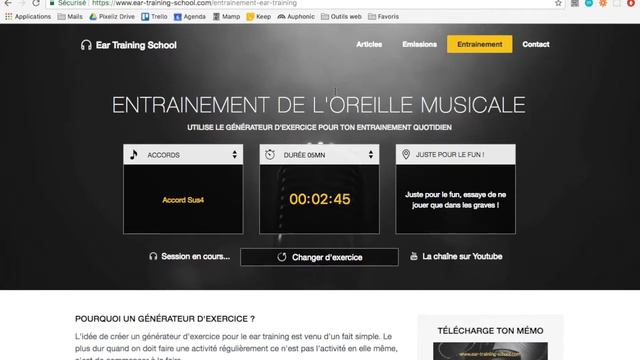Screen dimensions: 640x360
Task: Click the 00:02:45 countdown timer
Action: point(320,199)
